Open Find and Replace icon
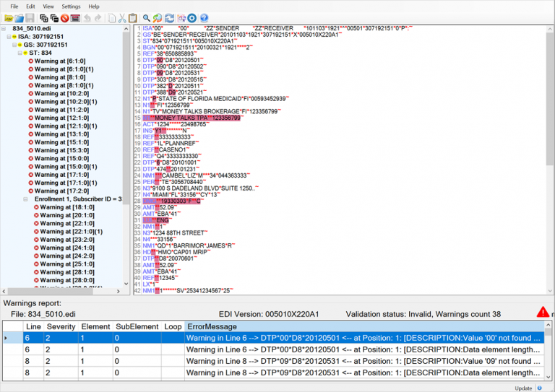The image size is (555, 392). pyautogui.click(x=158, y=18)
